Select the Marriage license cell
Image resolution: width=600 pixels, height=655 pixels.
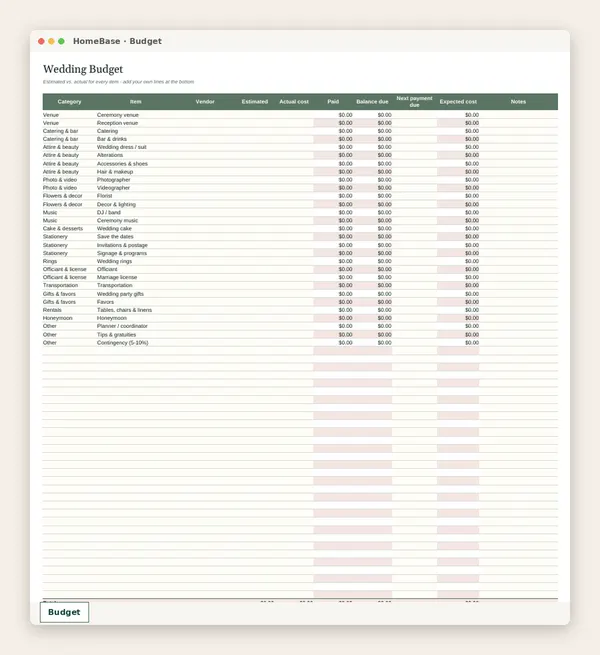click(135, 277)
